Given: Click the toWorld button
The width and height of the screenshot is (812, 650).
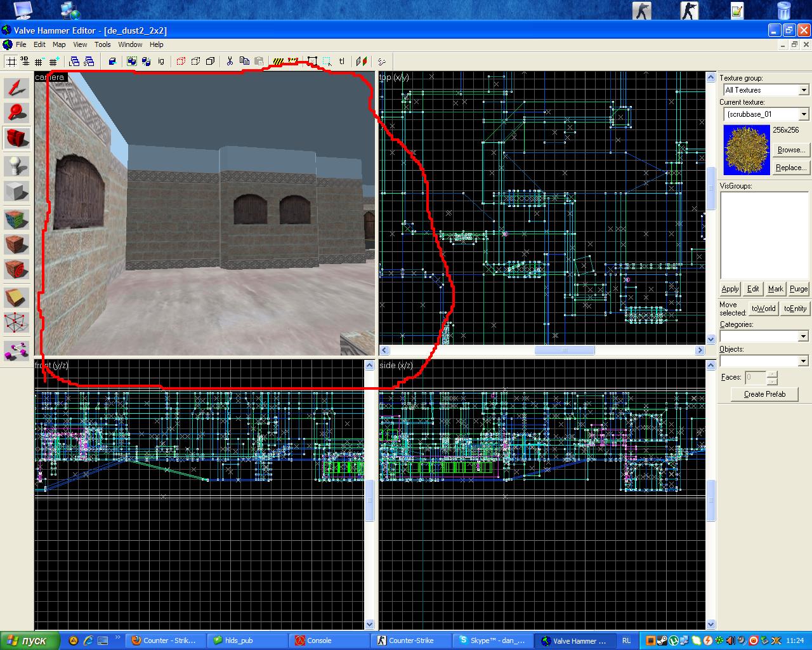Looking at the screenshot, I should tap(763, 308).
